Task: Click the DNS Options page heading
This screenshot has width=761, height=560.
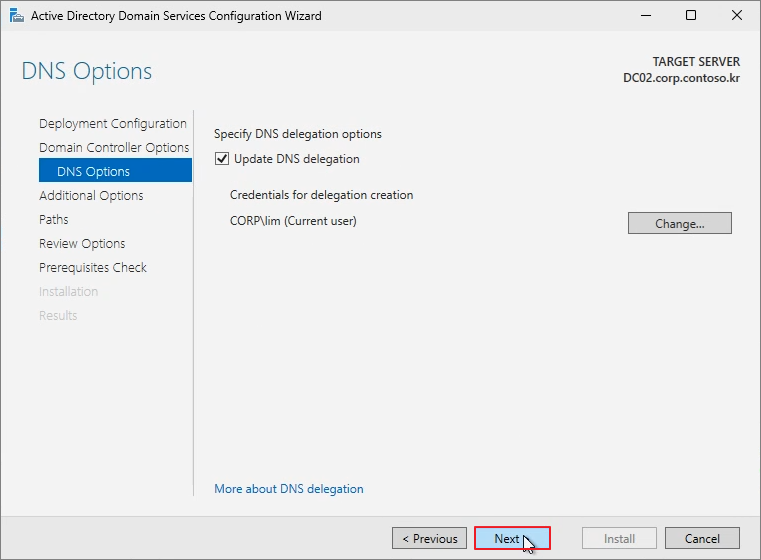Action: coord(87,71)
